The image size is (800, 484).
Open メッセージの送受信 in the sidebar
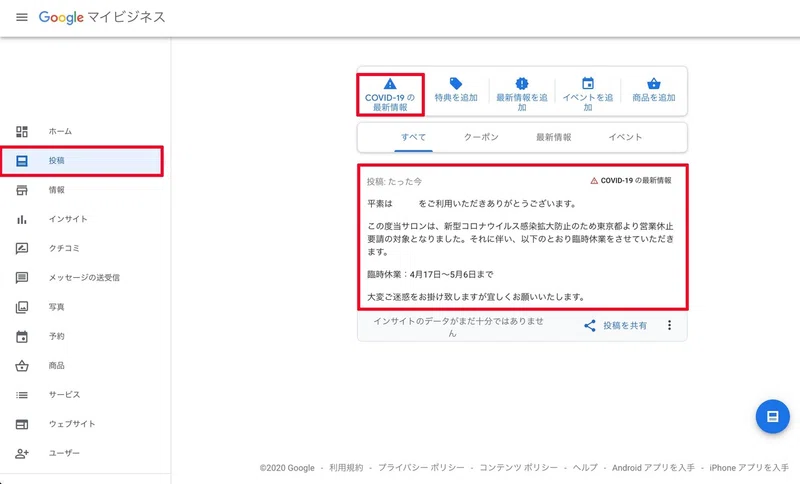(x=82, y=277)
